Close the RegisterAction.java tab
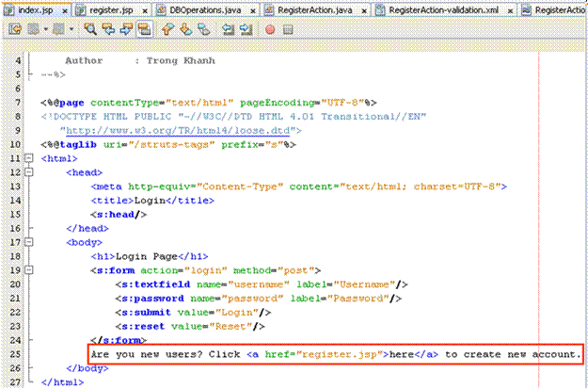The height and width of the screenshot is (389, 588). (x=364, y=11)
